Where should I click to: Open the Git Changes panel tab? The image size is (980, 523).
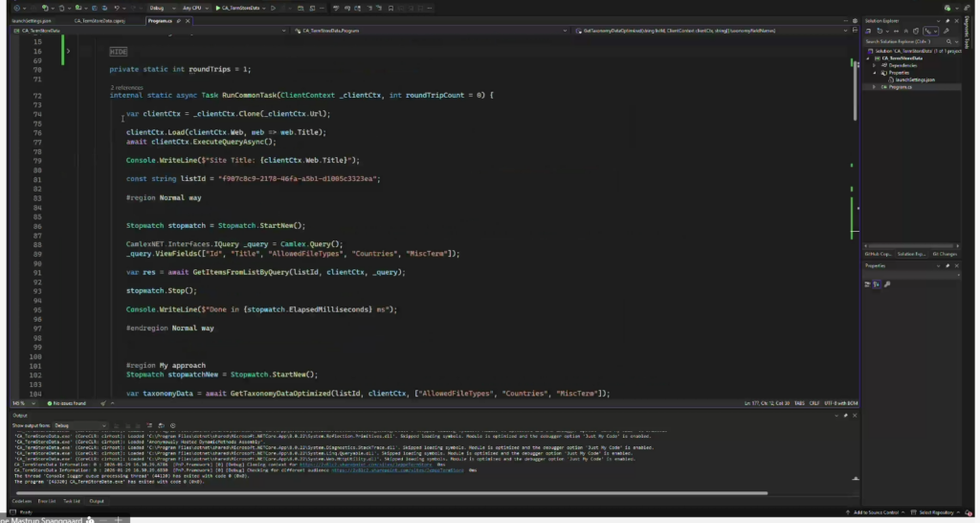(x=944, y=254)
